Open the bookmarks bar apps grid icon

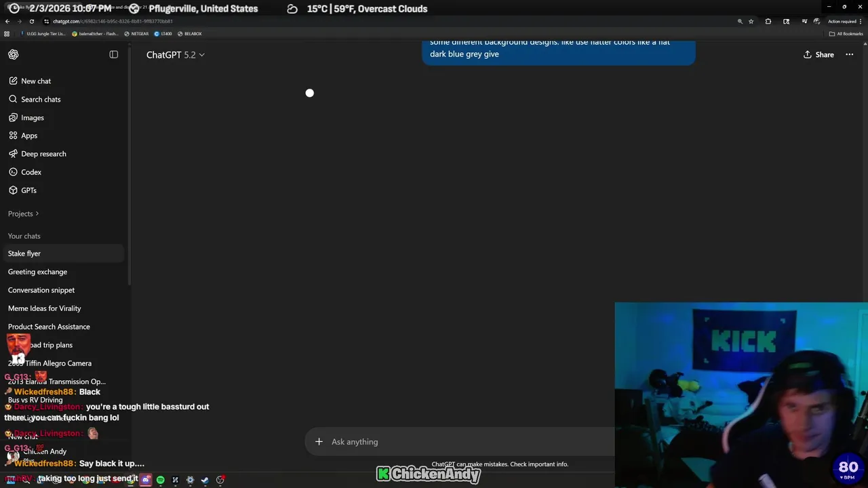[x=7, y=33]
